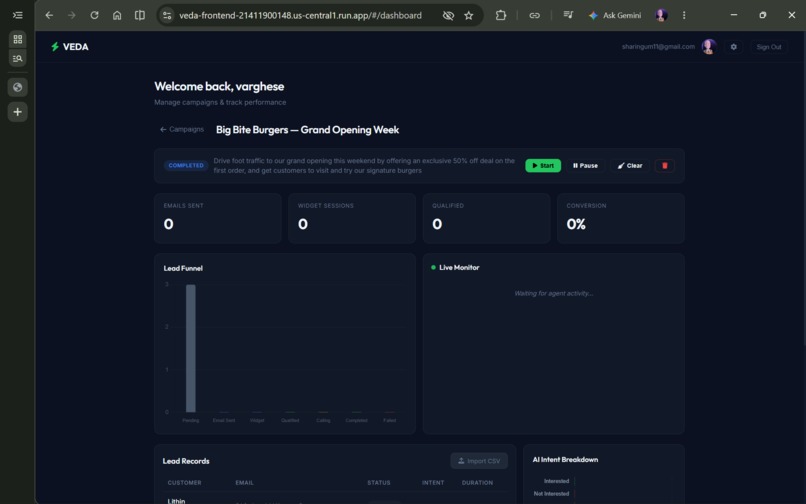Click the Live Monitor green status dot
806x504 pixels.
(x=433, y=267)
